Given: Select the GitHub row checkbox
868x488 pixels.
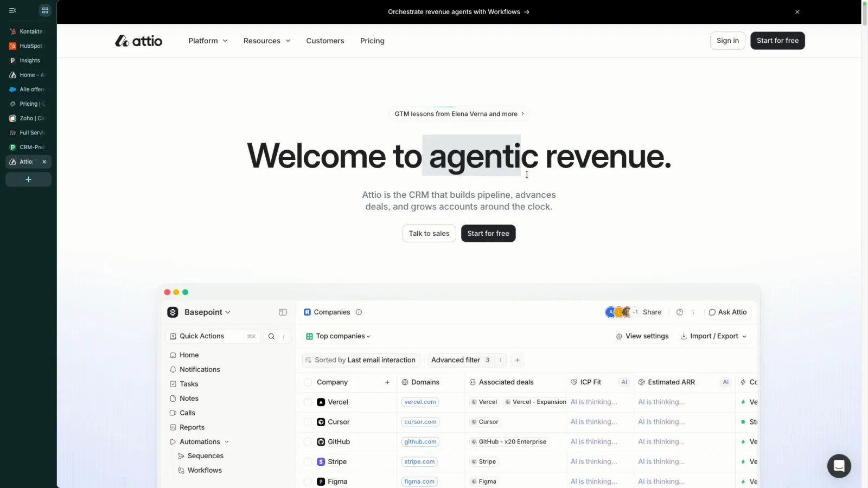Looking at the screenshot, I should pos(308,442).
